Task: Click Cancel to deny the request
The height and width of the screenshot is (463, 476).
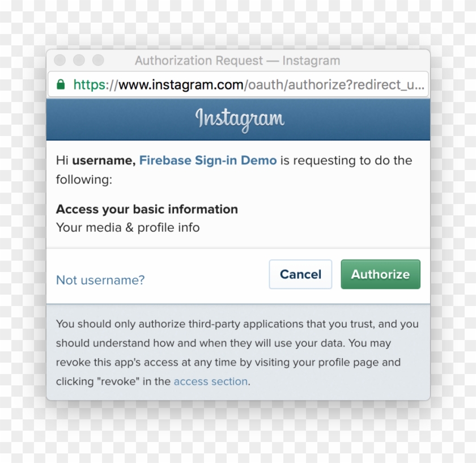Action: 300,274
